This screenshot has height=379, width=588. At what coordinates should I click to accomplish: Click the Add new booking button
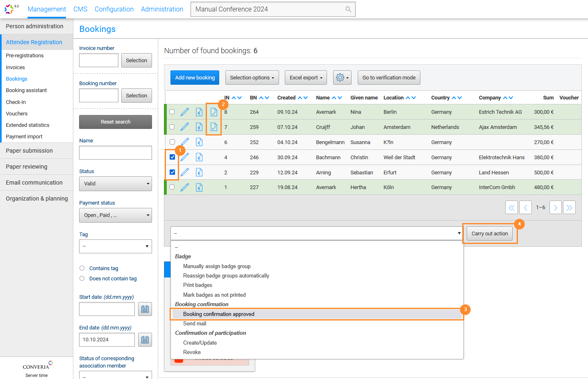click(195, 77)
